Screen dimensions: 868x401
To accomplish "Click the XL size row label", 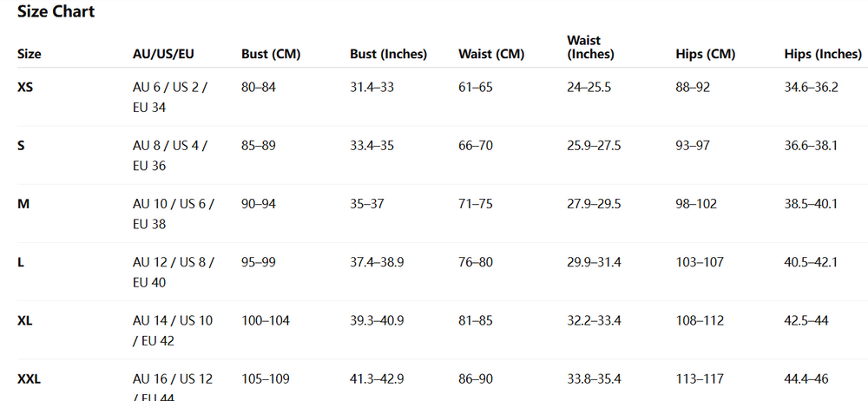I will click(25, 320).
